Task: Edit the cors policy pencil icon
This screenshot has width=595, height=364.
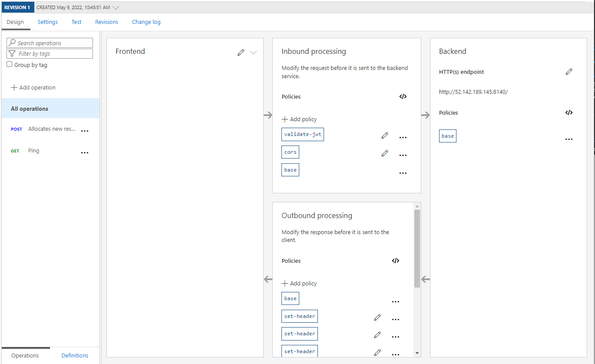Action: click(x=384, y=153)
